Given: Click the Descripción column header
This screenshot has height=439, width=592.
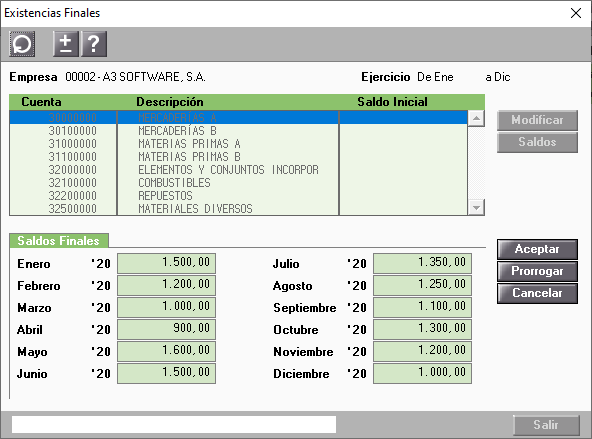Looking at the screenshot, I should 170,102.
